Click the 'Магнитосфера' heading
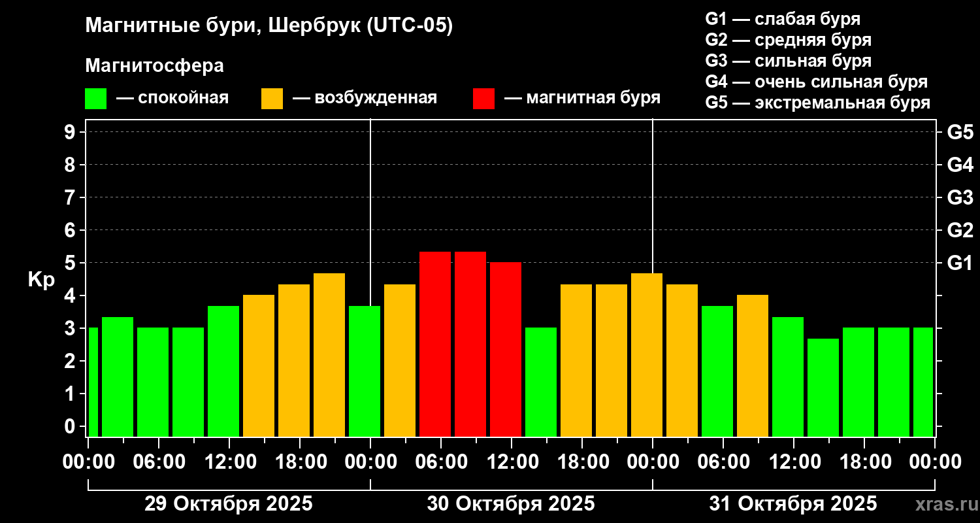The width and height of the screenshot is (980, 523). pyautogui.click(x=154, y=66)
